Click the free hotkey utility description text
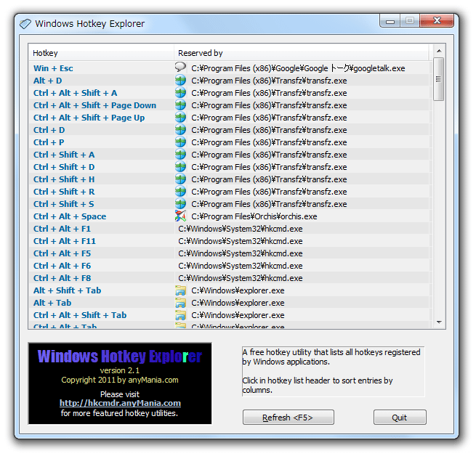This screenshot has height=456, width=476. [x=331, y=357]
